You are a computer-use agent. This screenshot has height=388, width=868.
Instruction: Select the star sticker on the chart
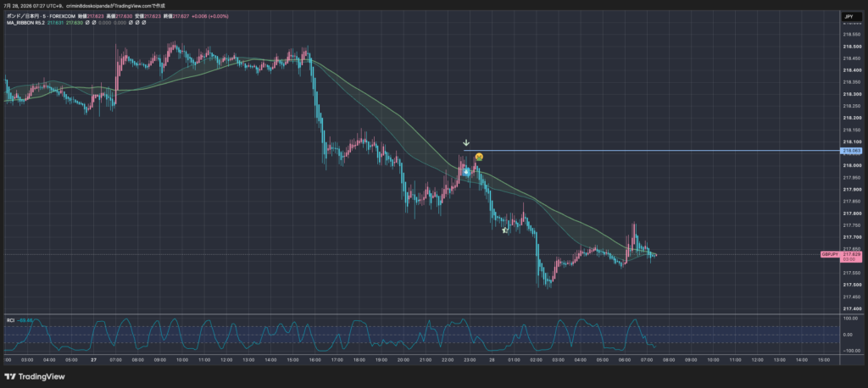click(x=504, y=230)
